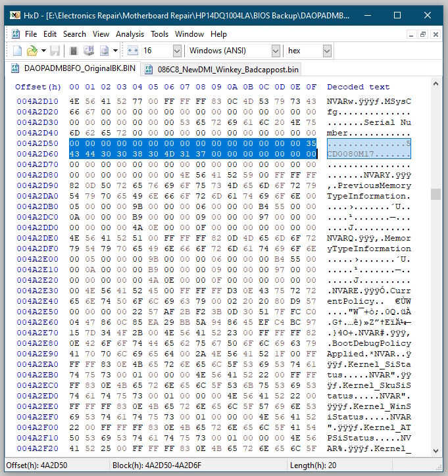
Task: Click offset row 004A2D80
Action: (x=37, y=175)
